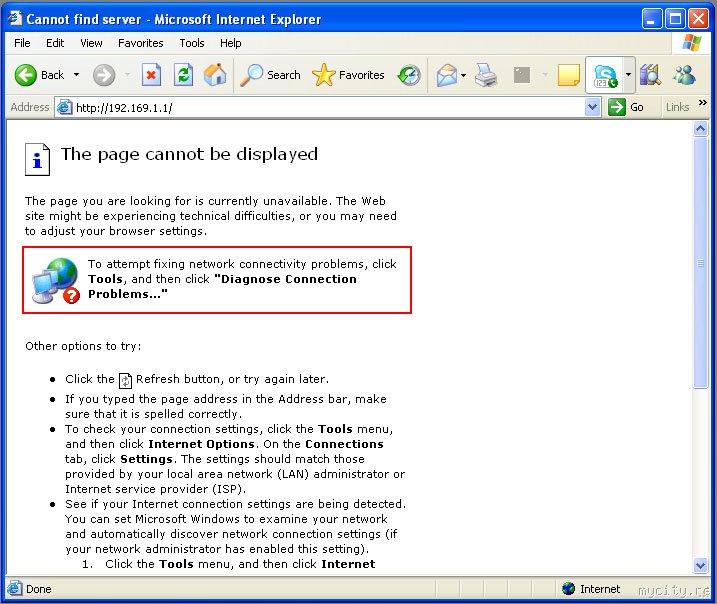Screen dimensions: 717x604
Task: Open the Back history dropdown arrow
Action: coord(76,75)
